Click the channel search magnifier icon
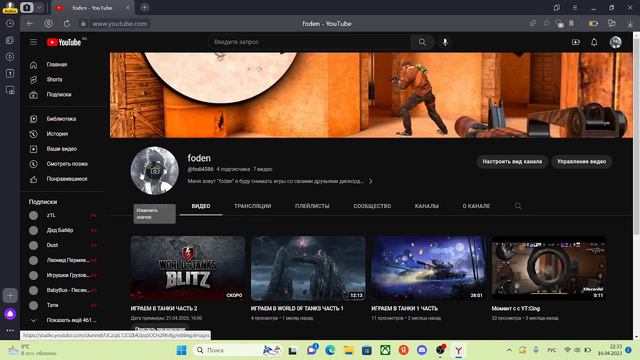640x360 pixels. point(518,206)
